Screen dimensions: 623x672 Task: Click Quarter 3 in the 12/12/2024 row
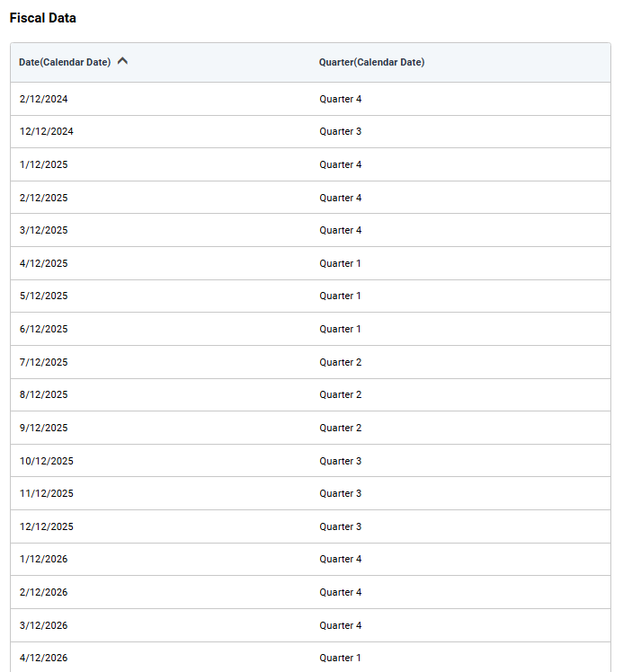click(340, 132)
